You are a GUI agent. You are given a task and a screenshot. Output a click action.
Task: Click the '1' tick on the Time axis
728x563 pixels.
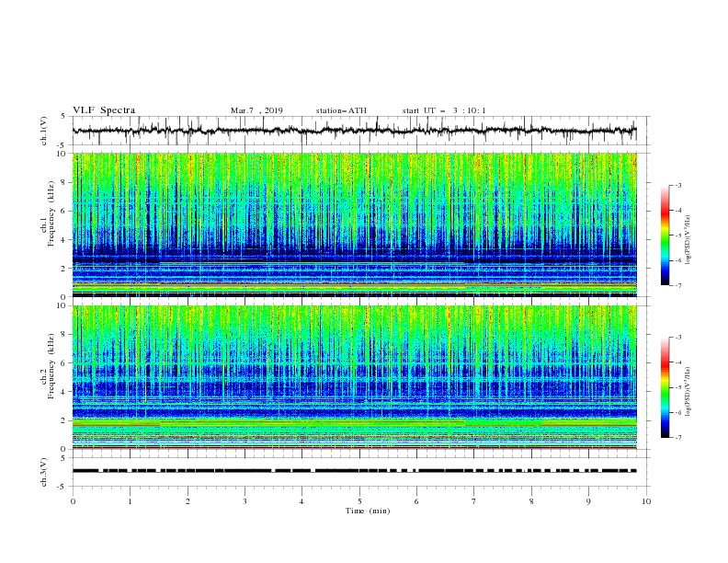point(130,501)
